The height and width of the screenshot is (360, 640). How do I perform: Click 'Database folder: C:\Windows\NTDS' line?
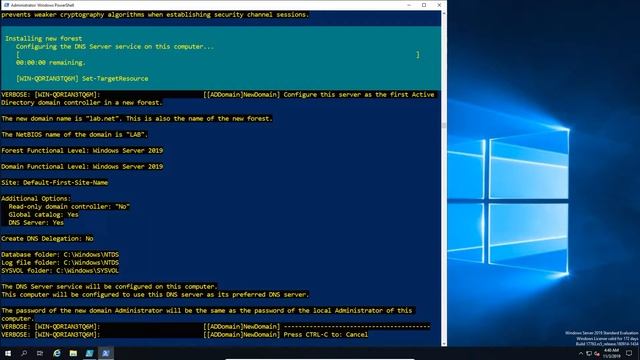[x=60, y=254]
